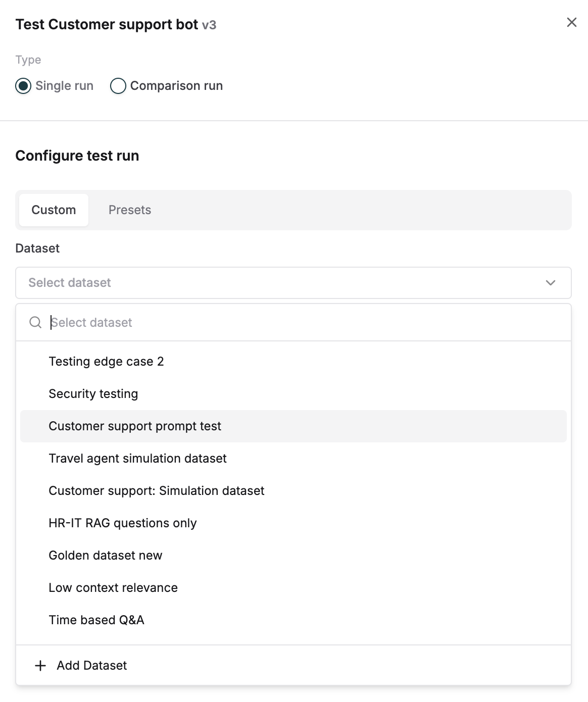588x702 pixels.
Task: Click the close X icon of the dialog
Action: [571, 22]
